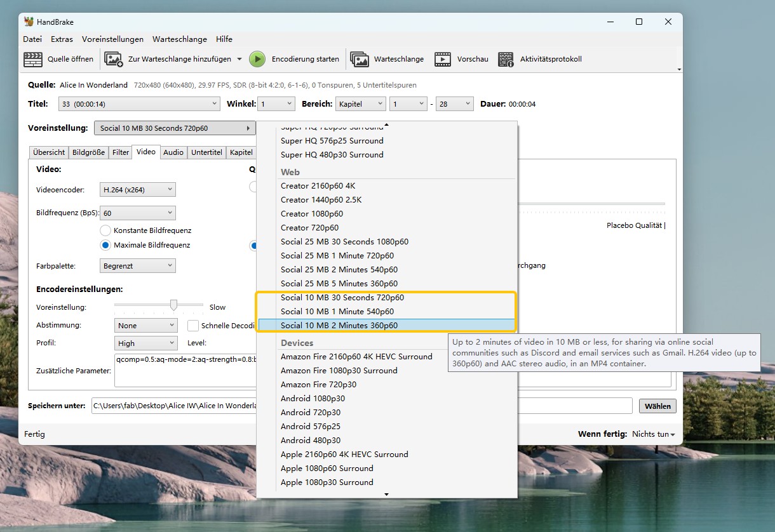The width and height of the screenshot is (775, 532).
Task: Switch to the Übersicht tab
Action: pyautogui.click(x=49, y=152)
